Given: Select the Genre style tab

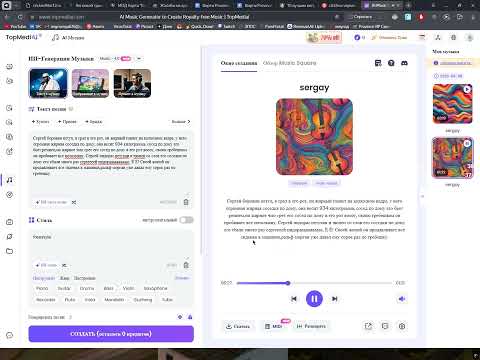Looking at the screenshot, I should pos(64,278).
